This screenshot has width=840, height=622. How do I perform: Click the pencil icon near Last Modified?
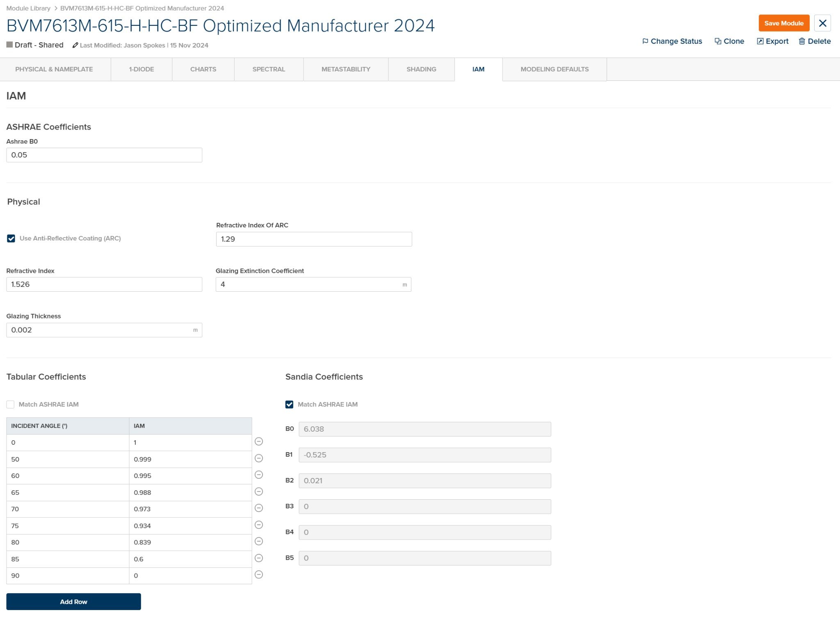[75, 45]
